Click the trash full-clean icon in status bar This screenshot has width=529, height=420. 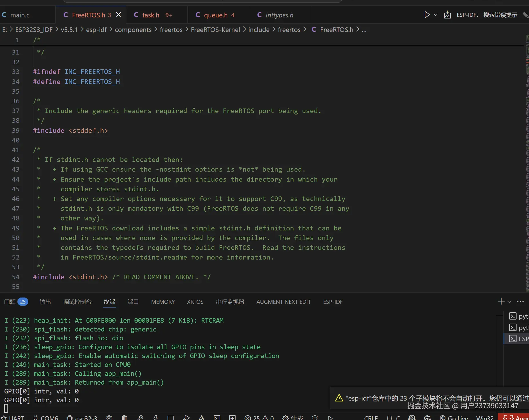124,418
